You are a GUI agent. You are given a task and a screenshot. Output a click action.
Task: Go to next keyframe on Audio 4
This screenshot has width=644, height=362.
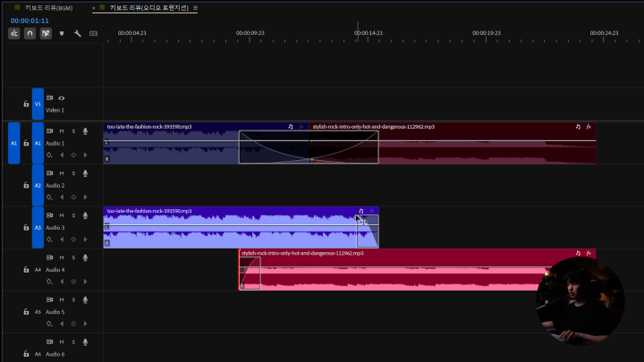tap(85, 281)
